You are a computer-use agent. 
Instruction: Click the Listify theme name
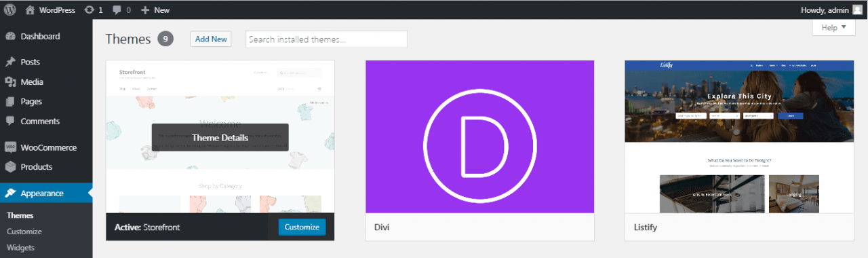646,227
